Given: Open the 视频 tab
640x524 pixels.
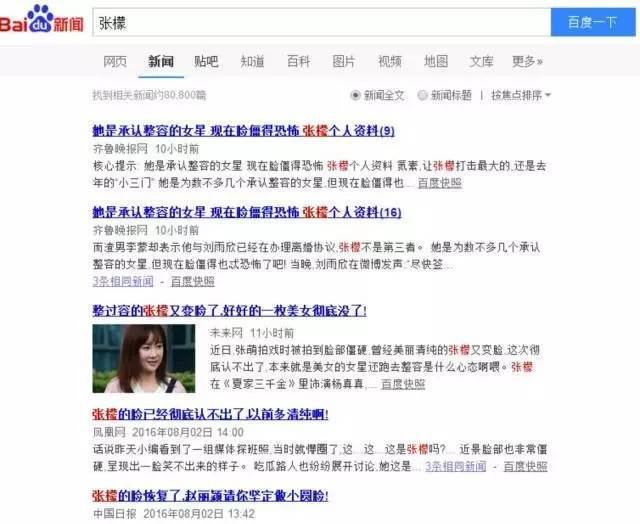Looking at the screenshot, I should coord(390,62).
